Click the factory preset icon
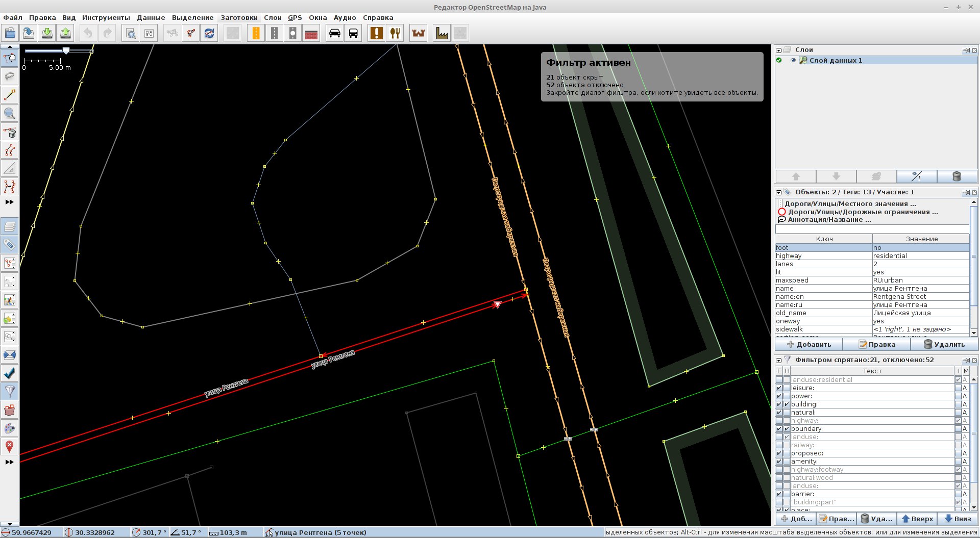Screen dimensions: 980x538 pyautogui.click(x=442, y=34)
